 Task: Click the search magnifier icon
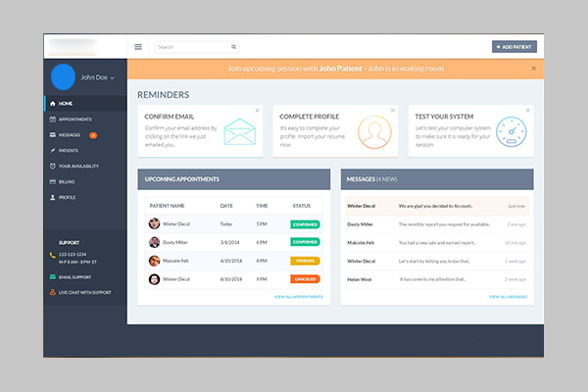[x=233, y=46]
